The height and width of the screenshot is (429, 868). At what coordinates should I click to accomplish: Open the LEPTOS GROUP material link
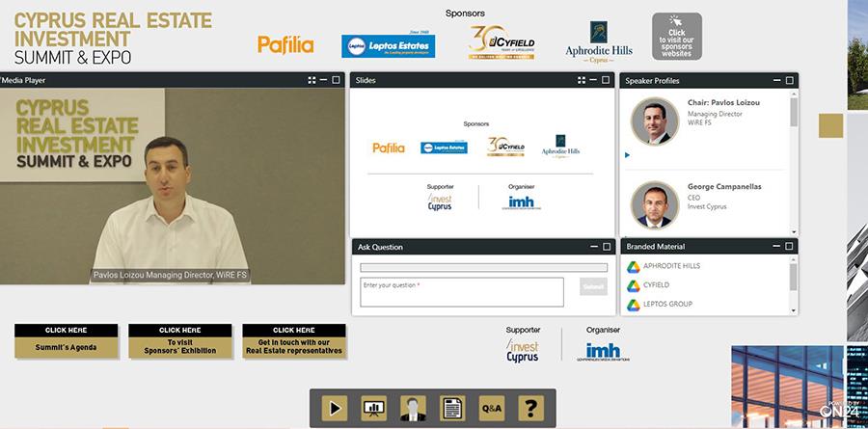click(666, 305)
